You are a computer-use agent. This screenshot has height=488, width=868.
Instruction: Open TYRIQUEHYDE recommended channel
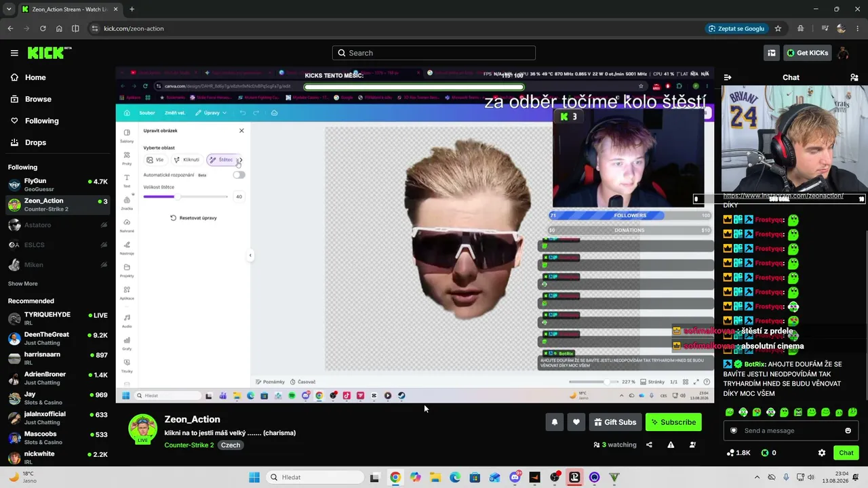coord(58,319)
